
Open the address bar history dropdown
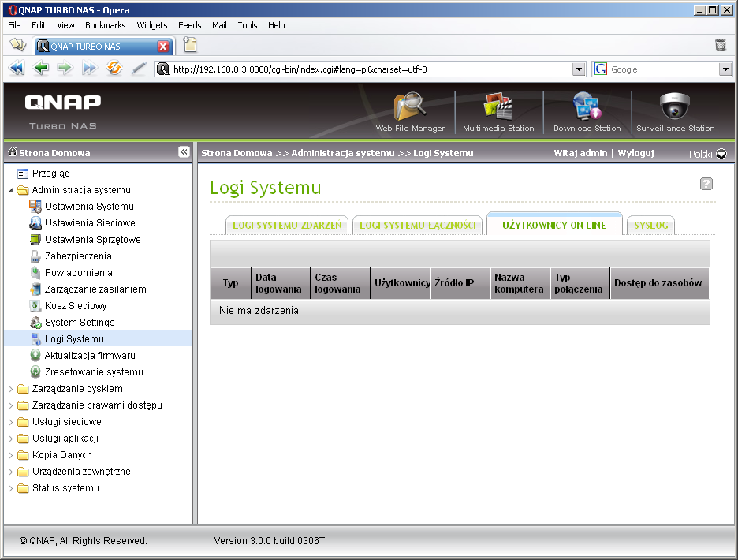(x=579, y=69)
